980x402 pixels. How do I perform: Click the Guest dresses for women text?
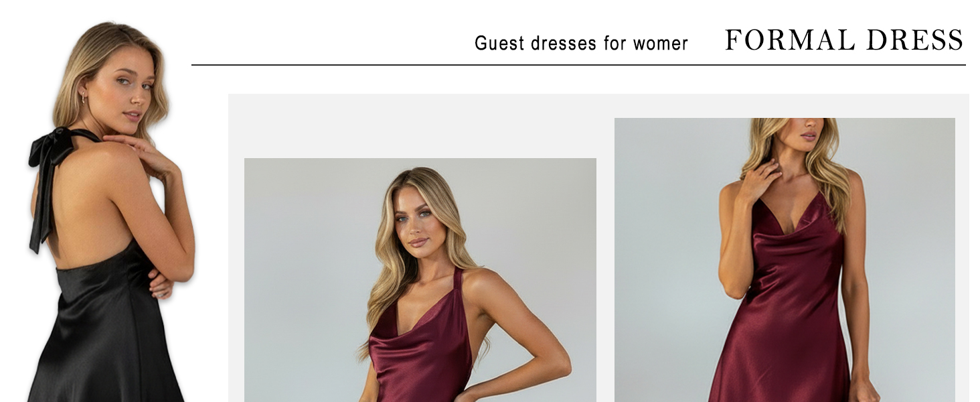pyautogui.click(x=581, y=44)
